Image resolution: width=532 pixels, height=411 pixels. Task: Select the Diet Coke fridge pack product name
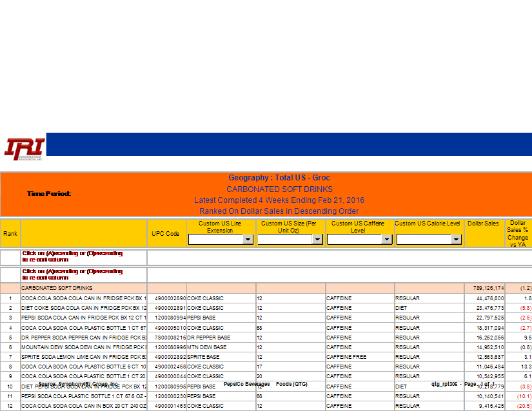coord(83,308)
